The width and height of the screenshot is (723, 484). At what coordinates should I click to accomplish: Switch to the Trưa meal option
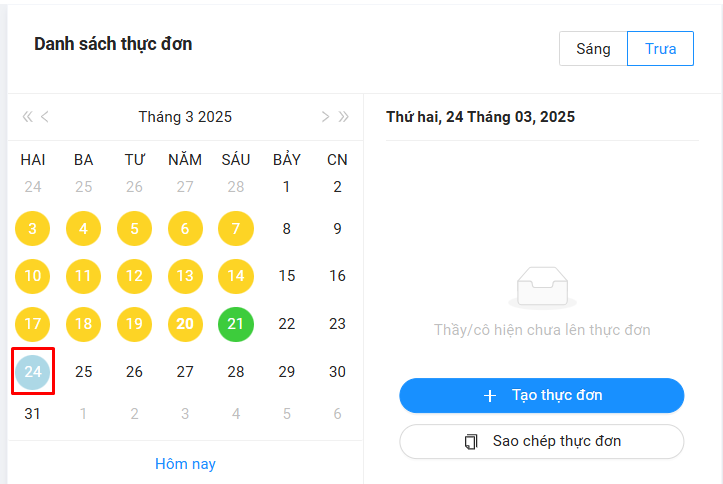660,49
